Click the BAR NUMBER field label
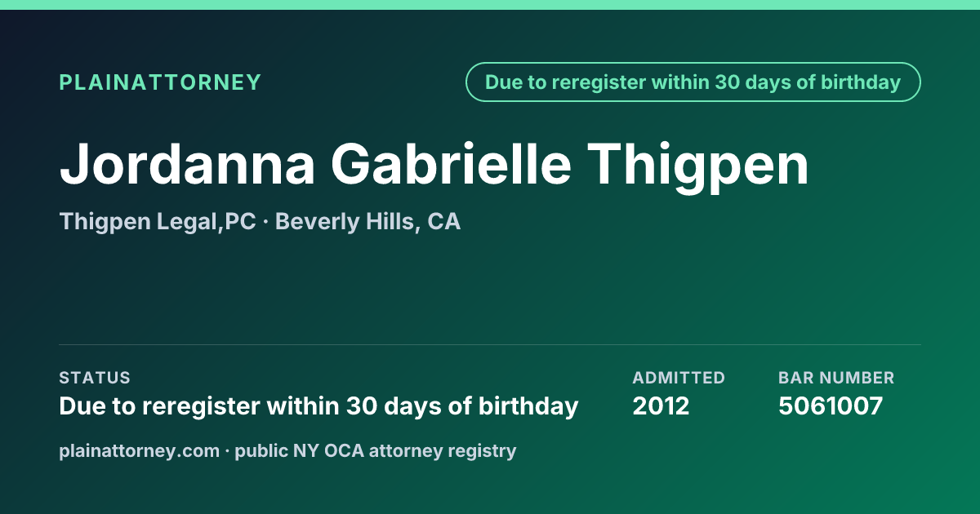Image resolution: width=980 pixels, height=514 pixels. click(836, 378)
